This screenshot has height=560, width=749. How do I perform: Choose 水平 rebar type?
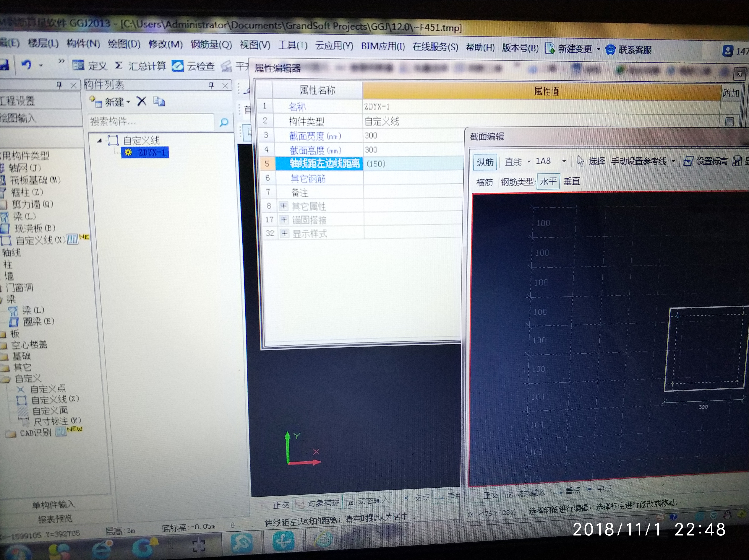tap(548, 181)
